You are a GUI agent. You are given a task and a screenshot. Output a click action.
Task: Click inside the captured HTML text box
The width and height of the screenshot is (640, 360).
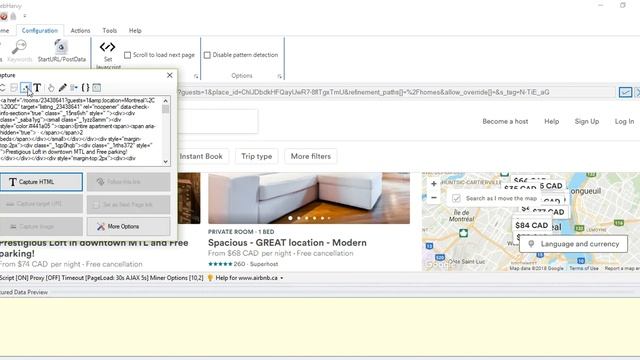tap(81, 131)
